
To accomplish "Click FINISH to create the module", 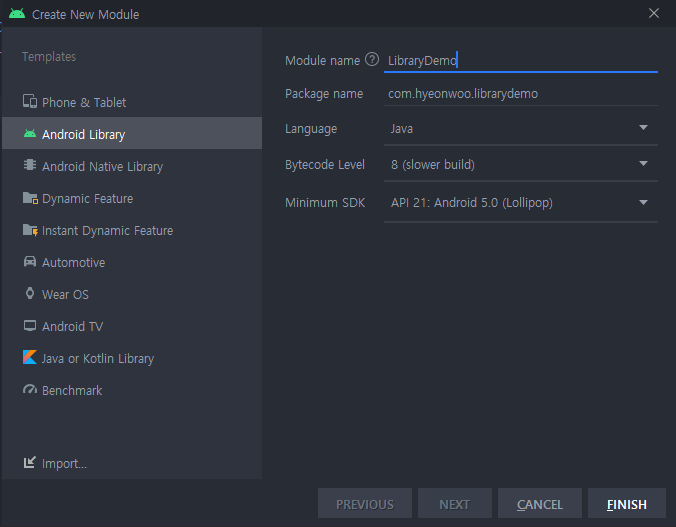I will click(x=626, y=503).
